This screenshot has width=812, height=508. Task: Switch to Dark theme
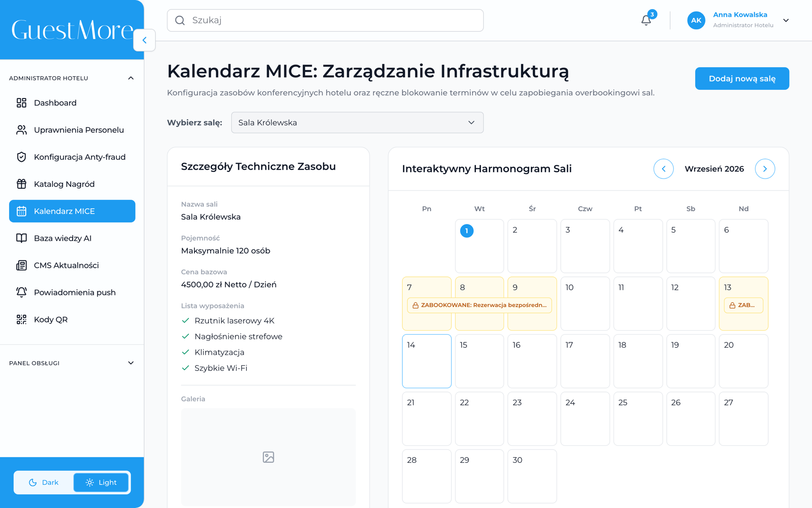44,482
